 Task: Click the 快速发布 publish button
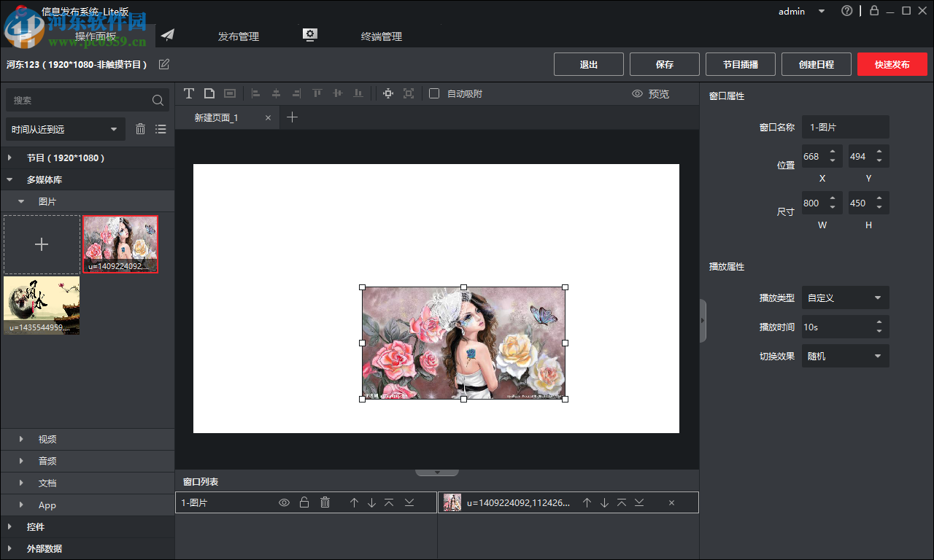tap(892, 64)
